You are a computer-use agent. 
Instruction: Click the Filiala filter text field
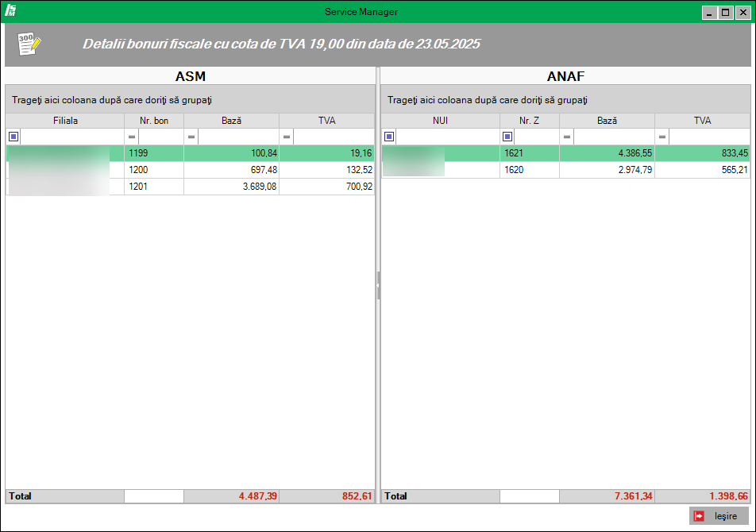(71, 137)
